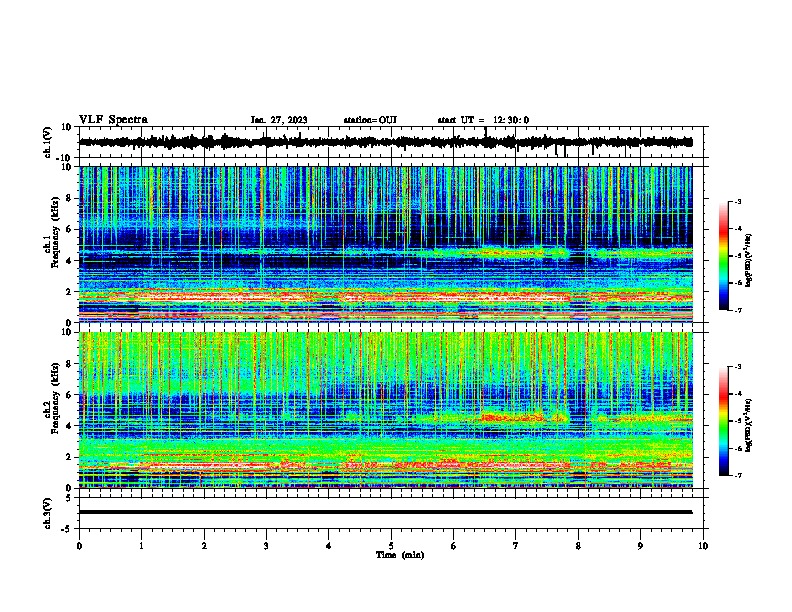Click the ch.2 colorbar "log(PSD)(V²/Hz)" label

point(748,425)
